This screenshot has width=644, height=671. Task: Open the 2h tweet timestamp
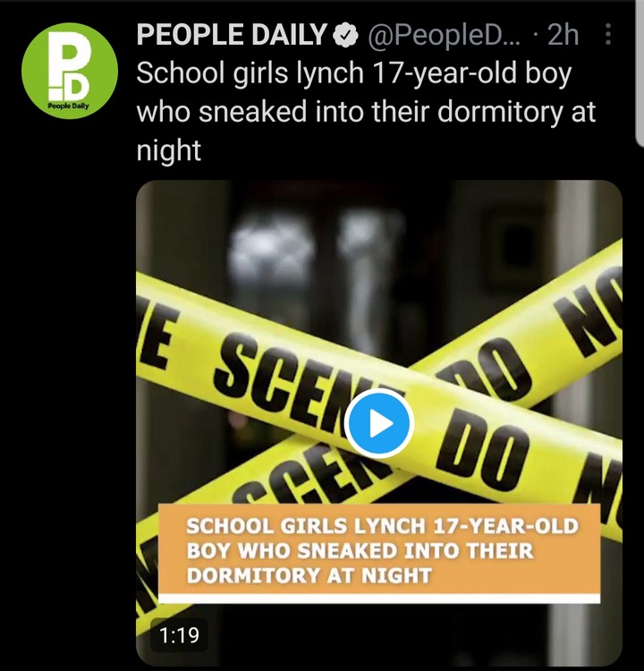coord(563,35)
